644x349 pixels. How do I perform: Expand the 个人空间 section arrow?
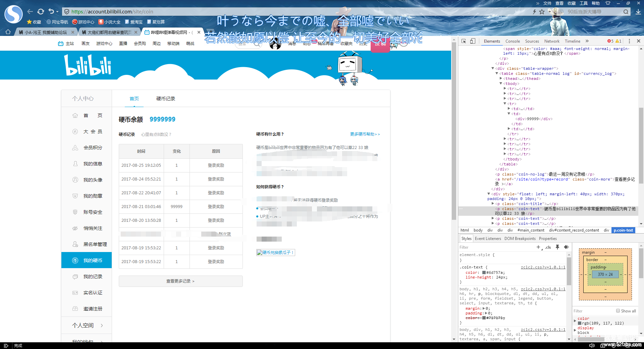(102, 326)
